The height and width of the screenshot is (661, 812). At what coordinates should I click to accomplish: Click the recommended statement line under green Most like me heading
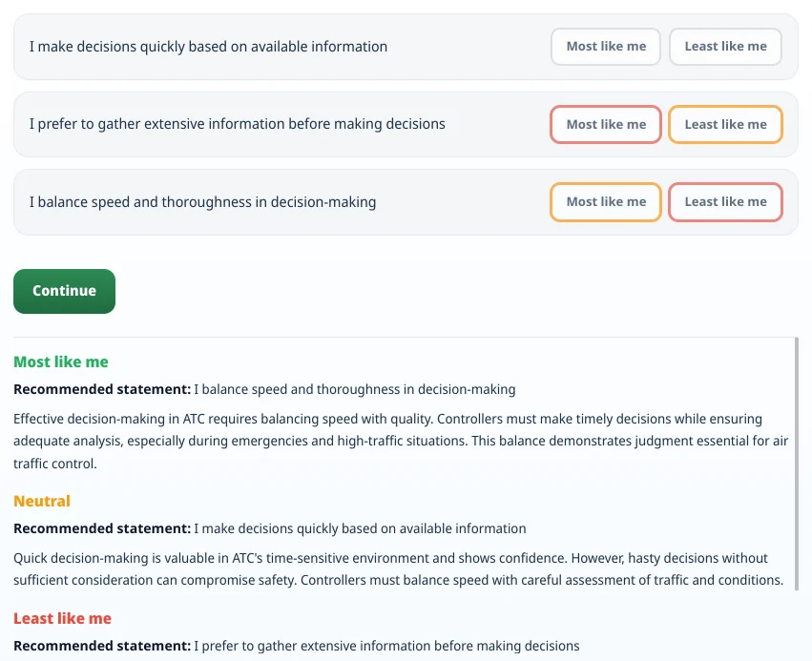[x=264, y=389]
